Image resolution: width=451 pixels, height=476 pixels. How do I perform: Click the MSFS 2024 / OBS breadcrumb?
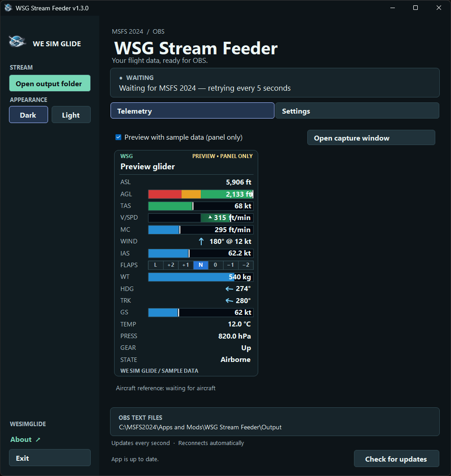coord(138,31)
